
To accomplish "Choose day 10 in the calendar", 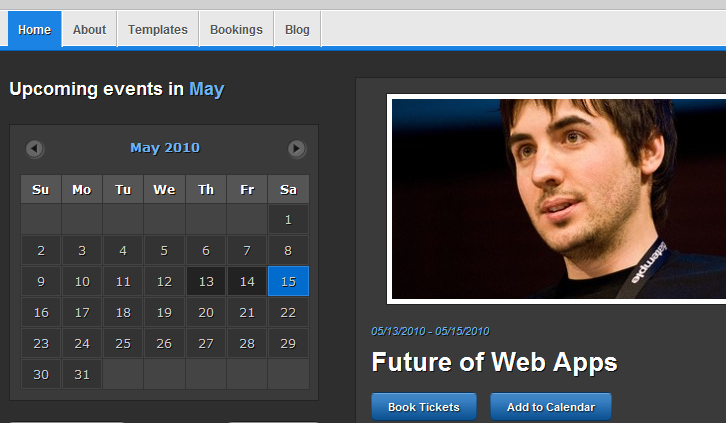I will tap(82, 281).
